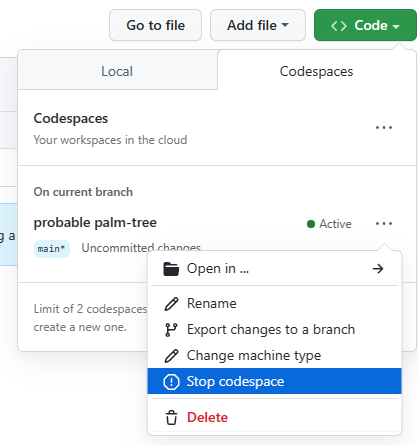Click the Go to file button

tap(155, 25)
